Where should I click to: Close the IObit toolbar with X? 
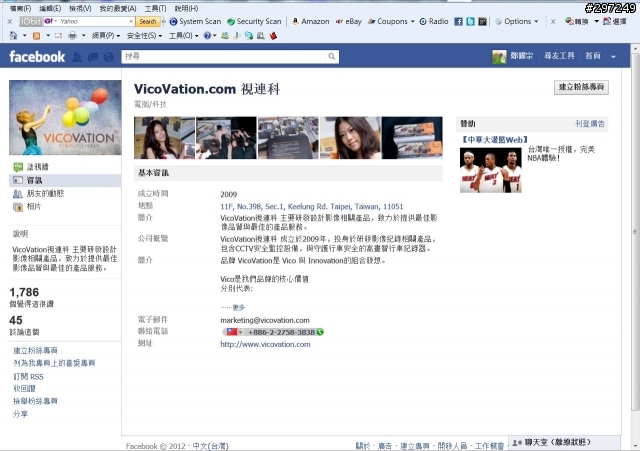(x=10, y=21)
